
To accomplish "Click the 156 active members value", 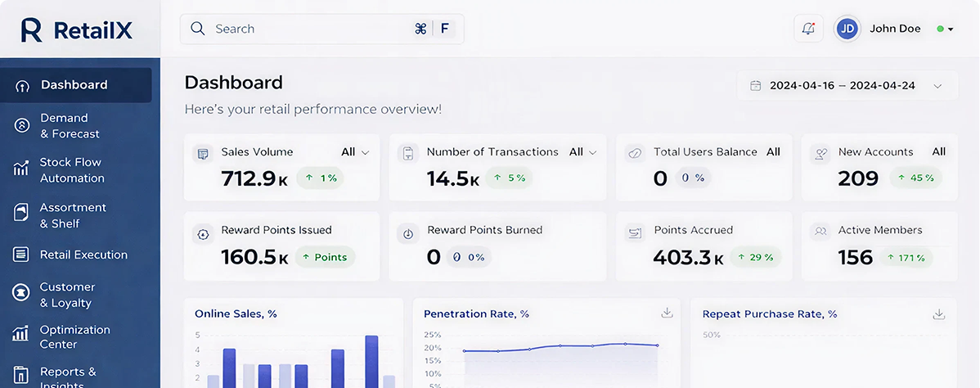I will pos(856,257).
